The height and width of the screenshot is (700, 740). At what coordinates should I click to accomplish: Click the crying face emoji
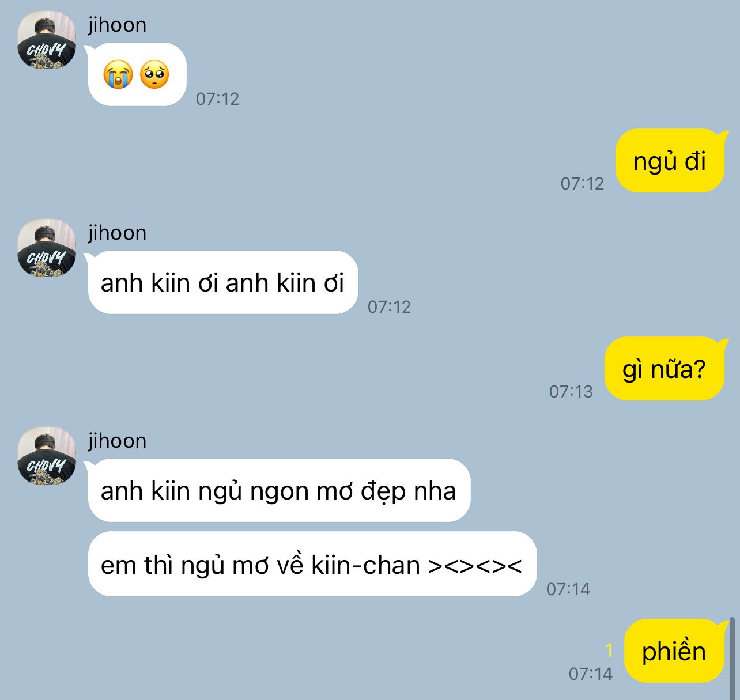[118, 75]
